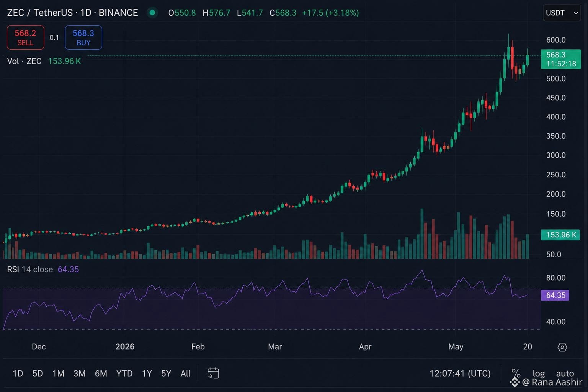Select the 6M time range
588x392 pixels.
point(101,373)
